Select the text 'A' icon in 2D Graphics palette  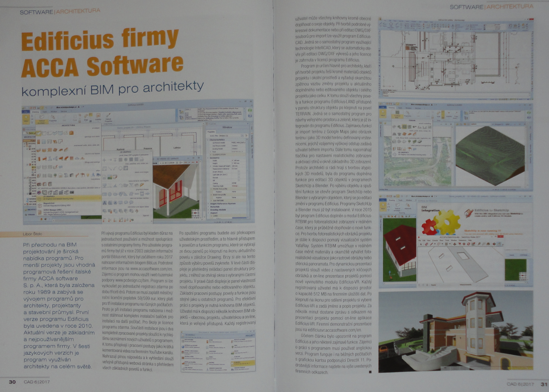point(105,203)
